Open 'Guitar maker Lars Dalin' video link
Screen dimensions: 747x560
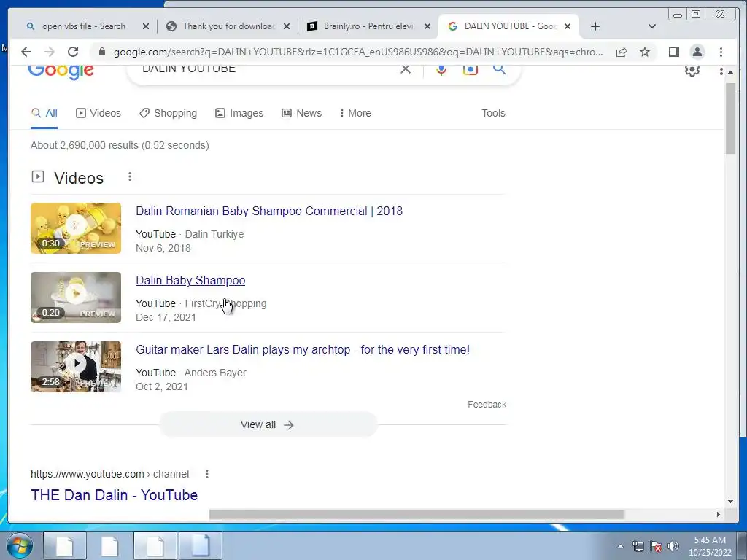click(x=303, y=349)
